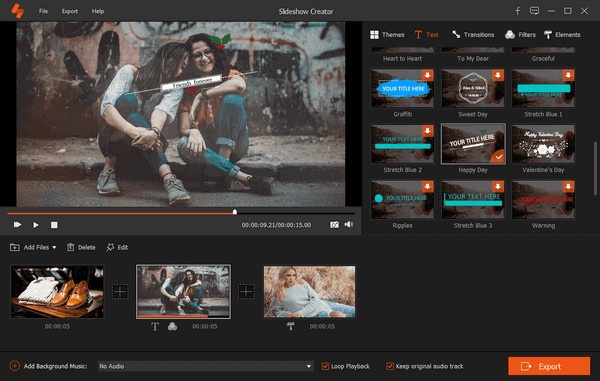Viewport: 600px width, 381px height.
Task: Choose the Stretch Blue 1 thumbnail
Action: pos(543,88)
